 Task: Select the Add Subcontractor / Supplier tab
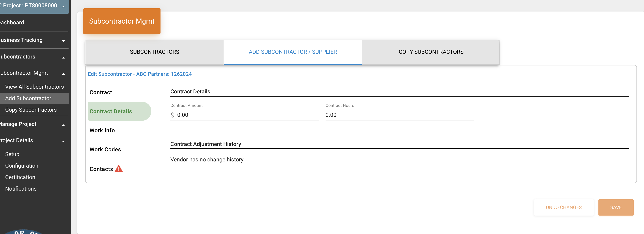pos(293,52)
